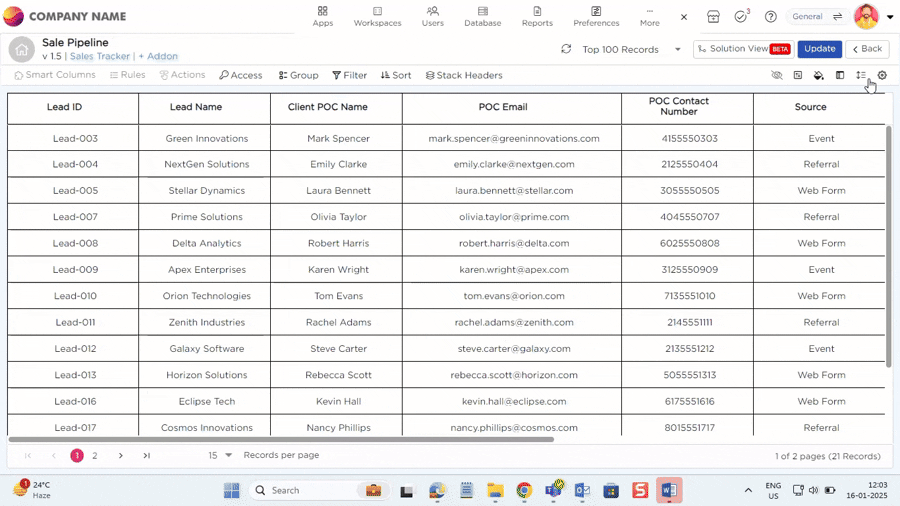
Task: Go to the Reports menu
Action: coord(537,16)
